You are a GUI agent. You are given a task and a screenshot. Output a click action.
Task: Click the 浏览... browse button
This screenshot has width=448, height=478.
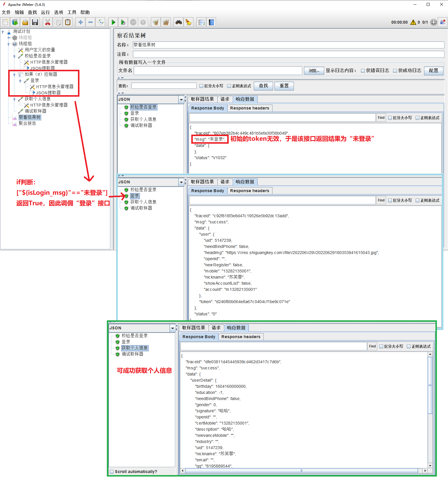coord(314,71)
